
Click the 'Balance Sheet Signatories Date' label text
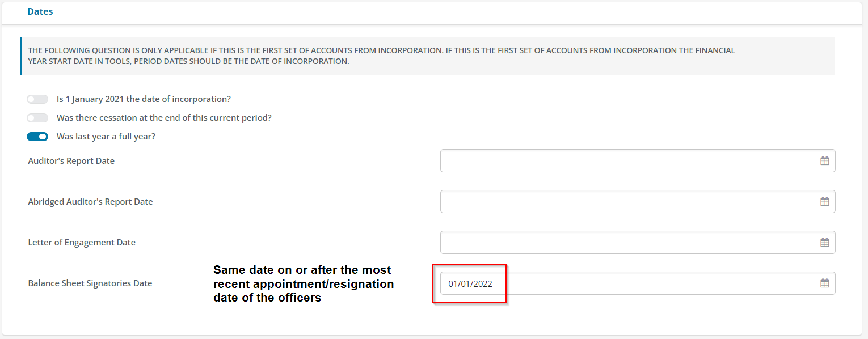90,283
